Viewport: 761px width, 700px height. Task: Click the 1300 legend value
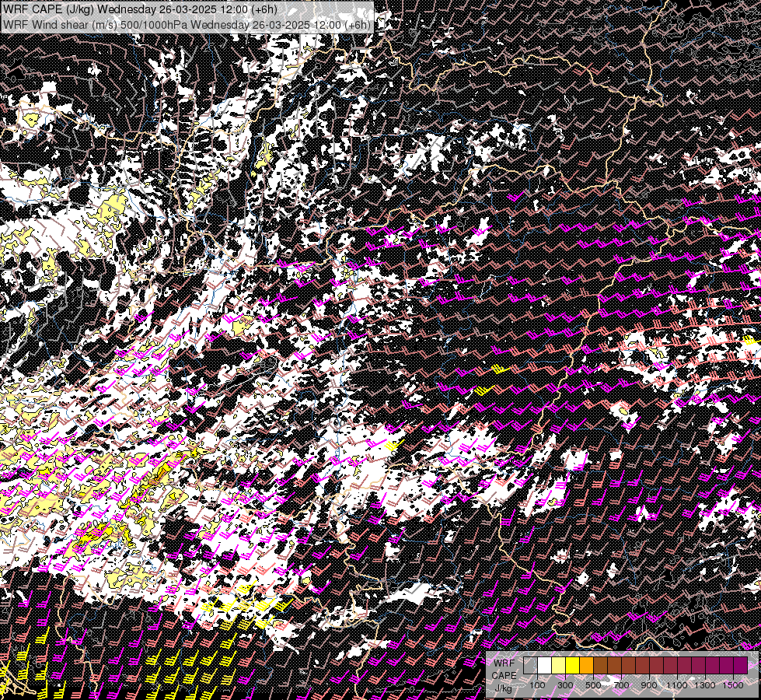(x=705, y=685)
